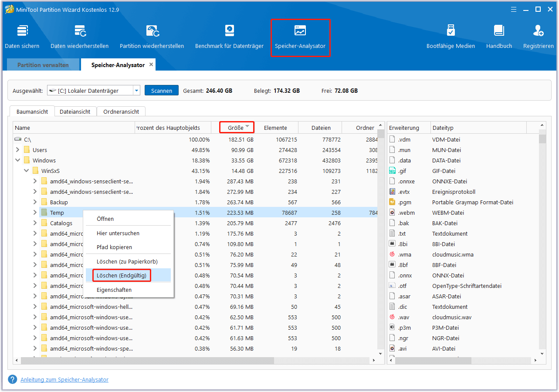Click the .p3m file type icon
559x392 pixels.
point(392,328)
